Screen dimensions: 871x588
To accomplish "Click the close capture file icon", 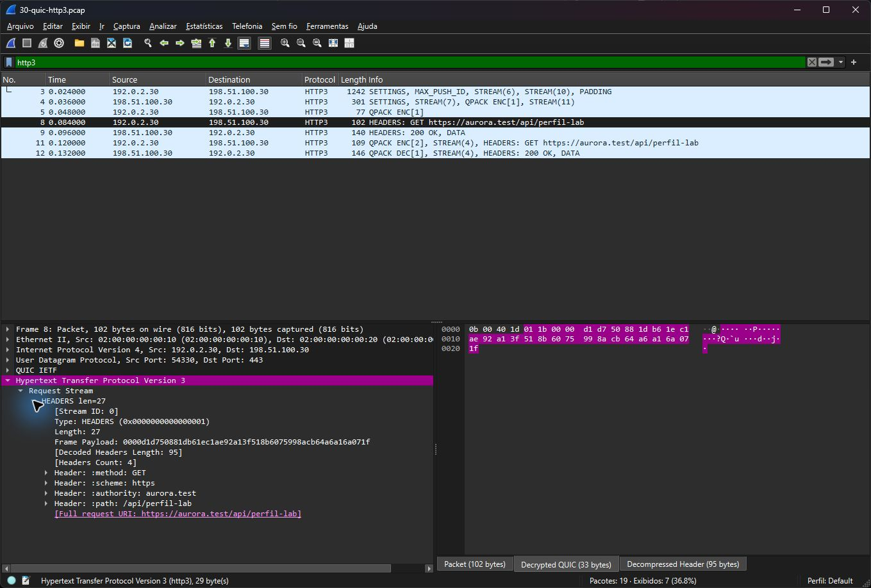I will click(112, 43).
